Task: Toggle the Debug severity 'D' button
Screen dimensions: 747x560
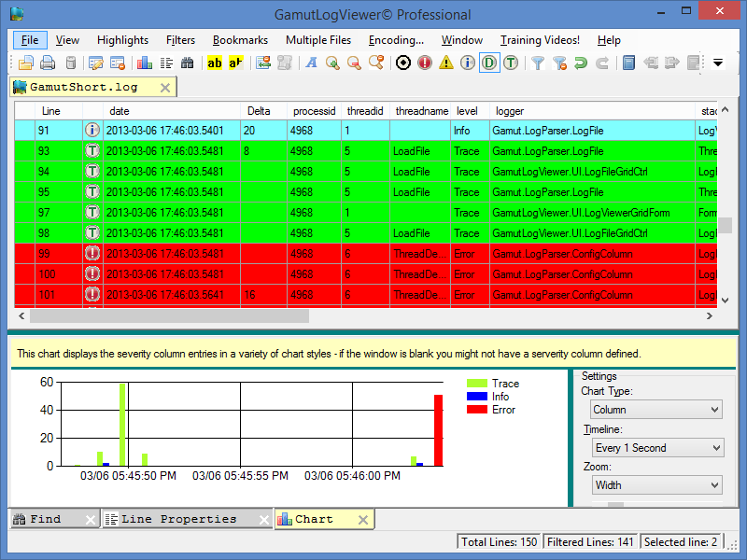Action: pos(489,63)
